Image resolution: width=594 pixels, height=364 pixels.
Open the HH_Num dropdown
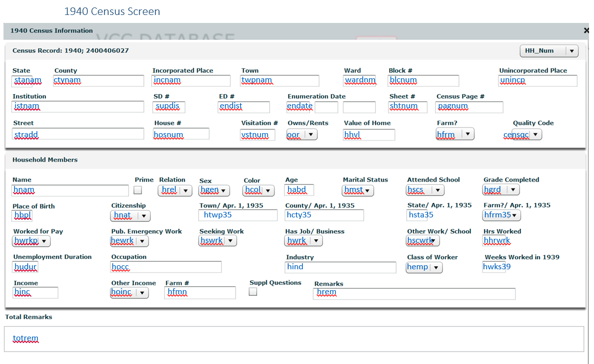pyautogui.click(x=549, y=51)
